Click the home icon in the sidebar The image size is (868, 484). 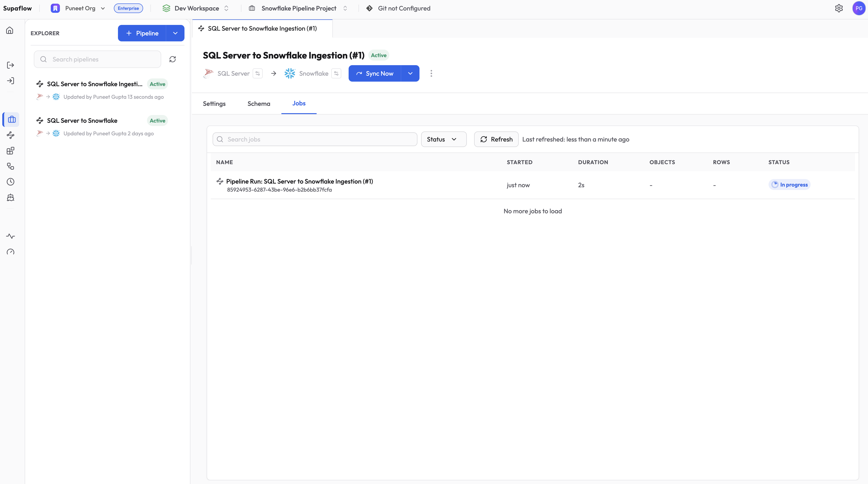[10, 30]
